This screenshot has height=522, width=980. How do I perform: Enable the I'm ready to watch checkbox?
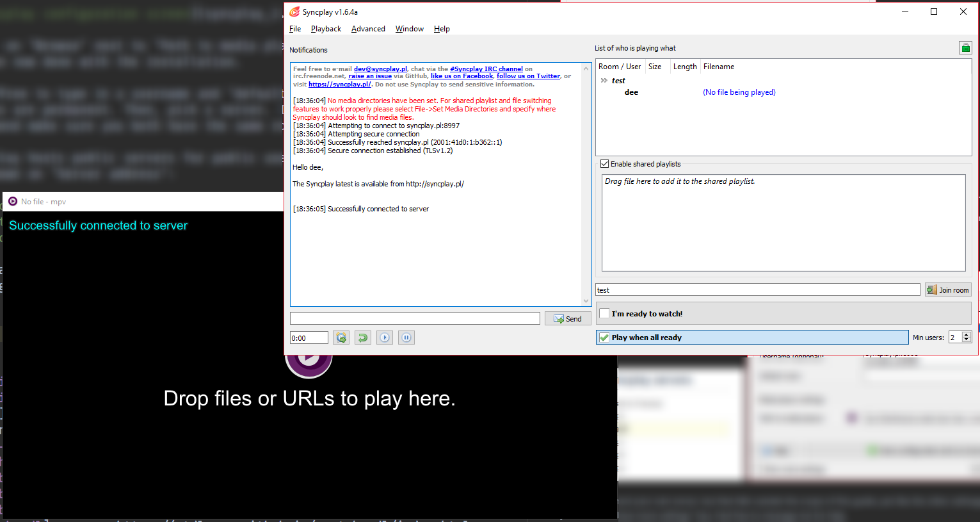pyautogui.click(x=604, y=313)
